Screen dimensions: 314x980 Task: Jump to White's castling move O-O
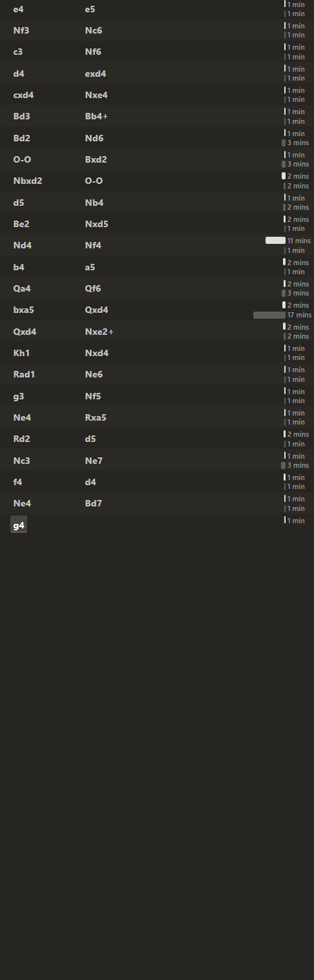click(22, 159)
